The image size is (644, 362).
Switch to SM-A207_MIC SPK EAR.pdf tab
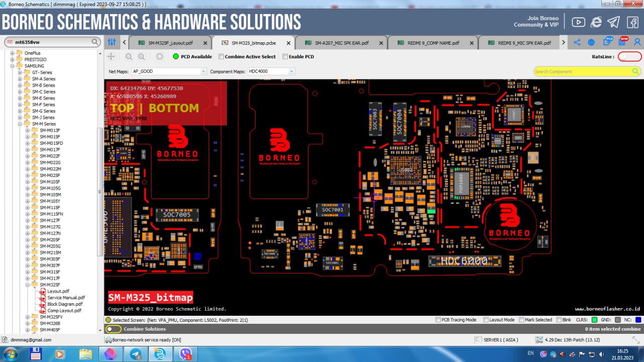tap(341, 43)
